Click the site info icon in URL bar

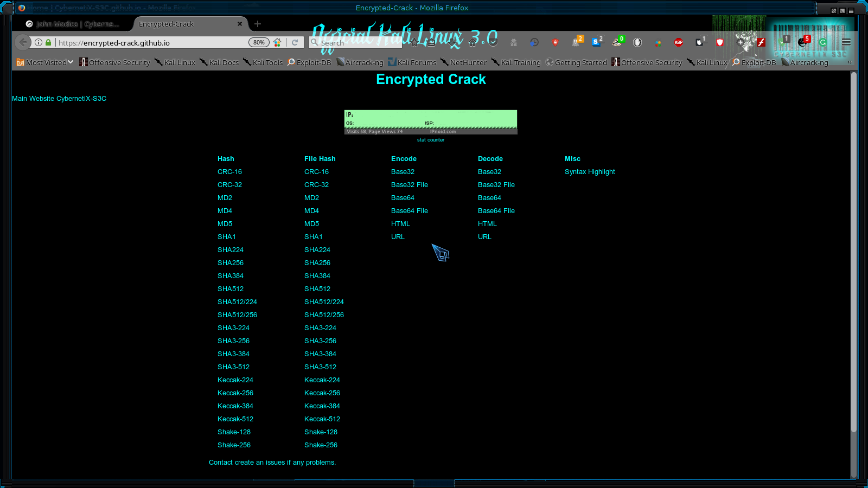point(39,42)
